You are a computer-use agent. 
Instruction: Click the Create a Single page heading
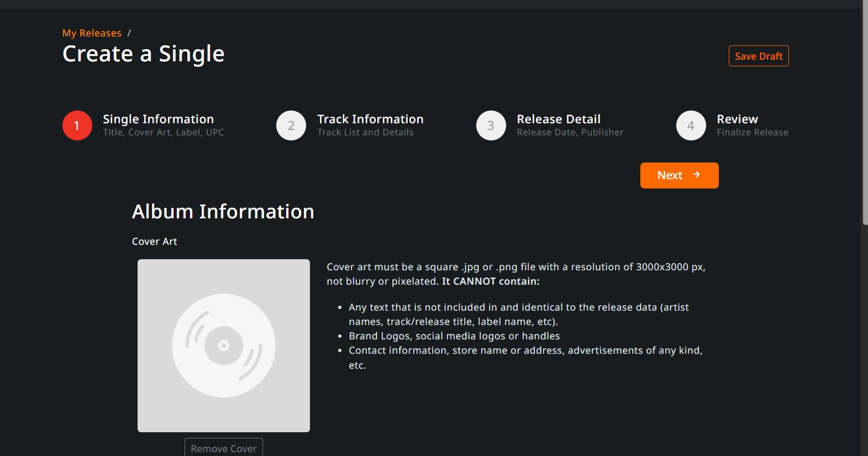[x=144, y=54]
